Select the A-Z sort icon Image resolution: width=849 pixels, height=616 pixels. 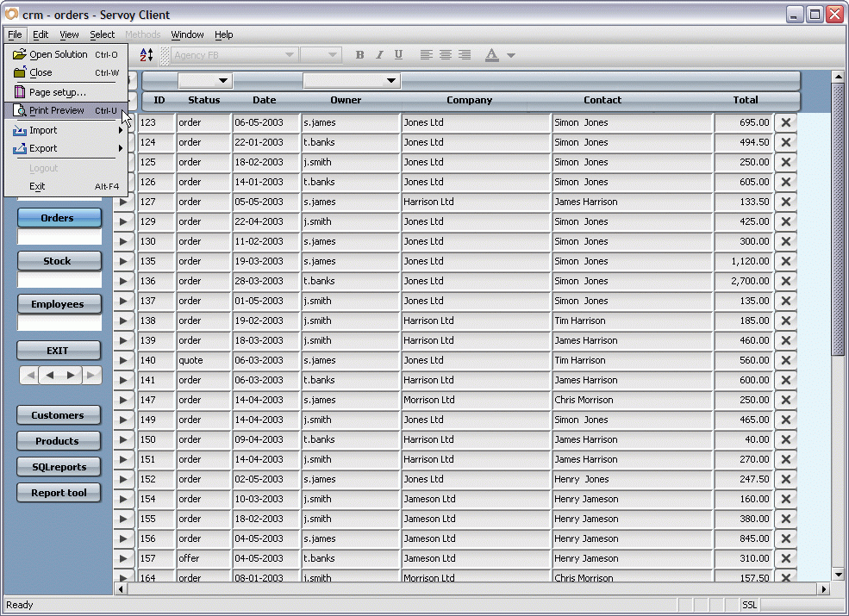click(145, 54)
